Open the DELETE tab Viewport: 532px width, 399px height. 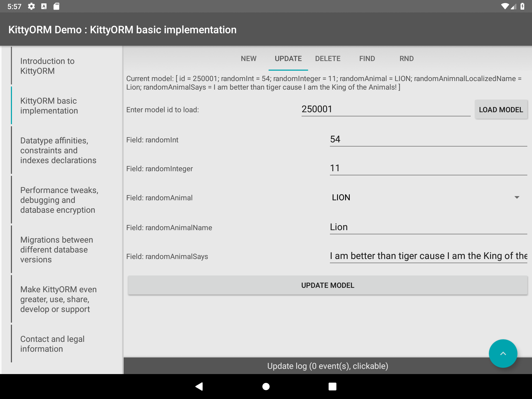[328, 58]
